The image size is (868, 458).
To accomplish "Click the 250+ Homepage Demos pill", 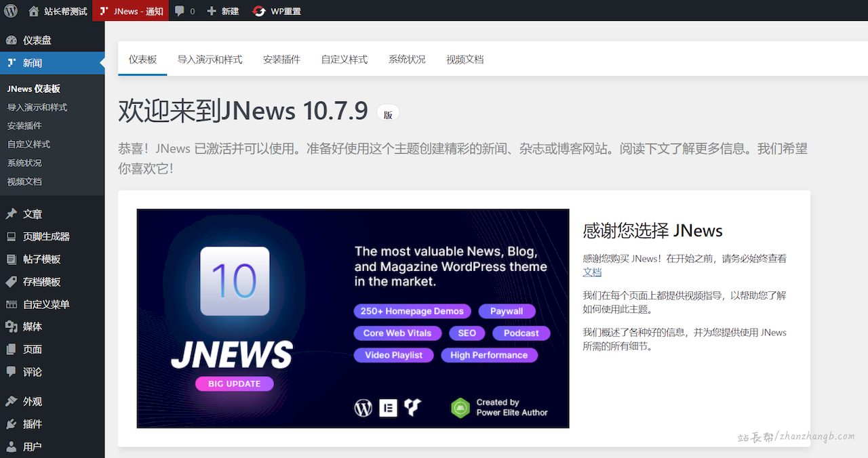I will pyautogui.click(x=412, y=311).
